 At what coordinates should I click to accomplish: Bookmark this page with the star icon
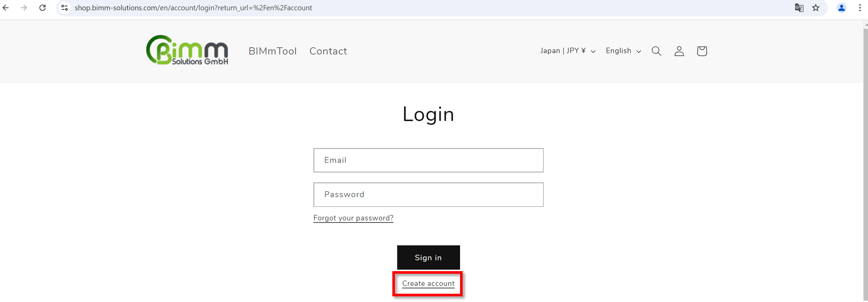816,8
